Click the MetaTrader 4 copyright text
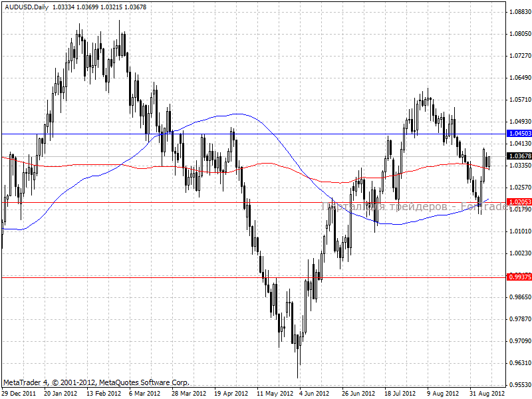The width and height of the screenshot is (532, 399). [x=96, y=382]
